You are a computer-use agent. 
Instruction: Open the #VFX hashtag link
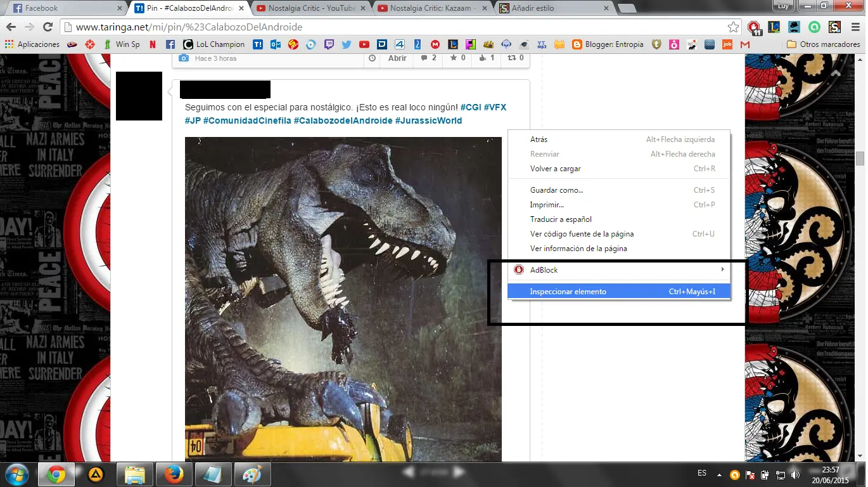click(x=495, y=108)
